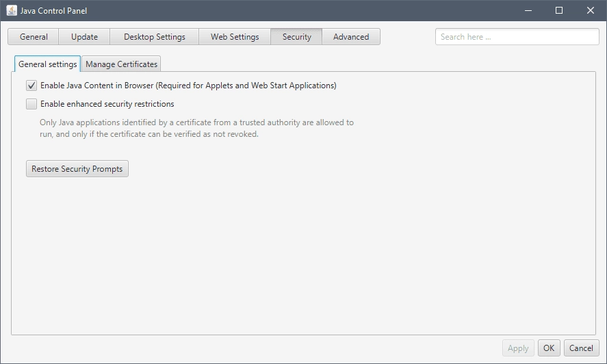The image size is (607, 364).
Task: Go to the Web Settings tab
Action: (x=235, y=37)
